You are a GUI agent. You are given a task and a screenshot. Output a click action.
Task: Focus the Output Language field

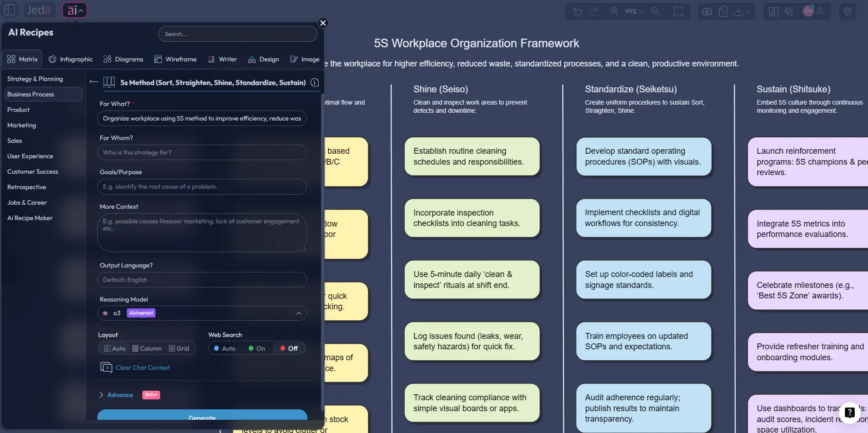pos(202,280)
